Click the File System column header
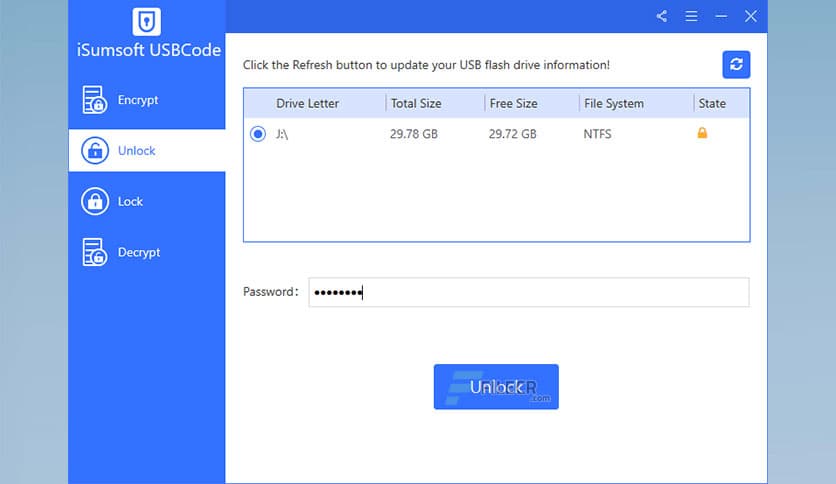Screen dimensions: 836x484 point(614,103)
